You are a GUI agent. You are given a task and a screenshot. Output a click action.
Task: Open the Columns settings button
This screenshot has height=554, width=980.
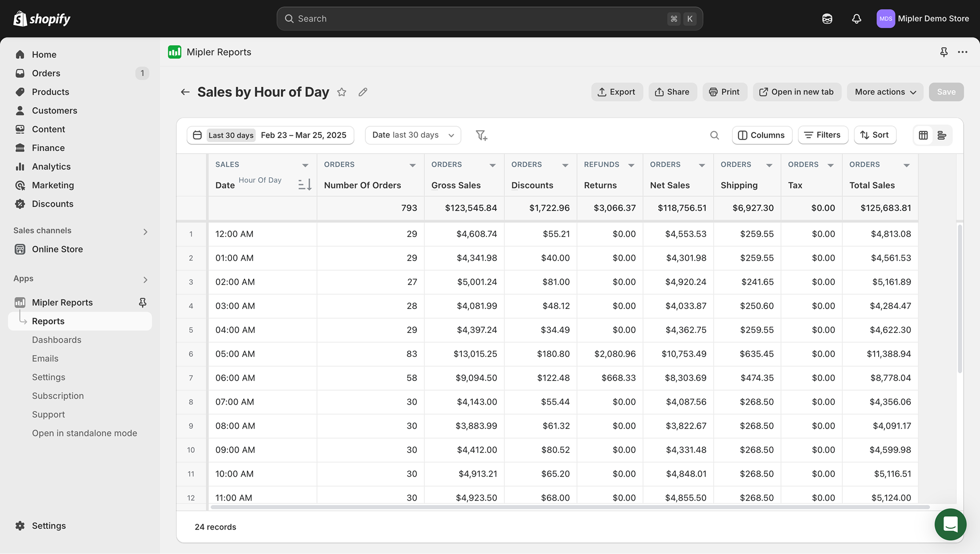click(762, 135)
